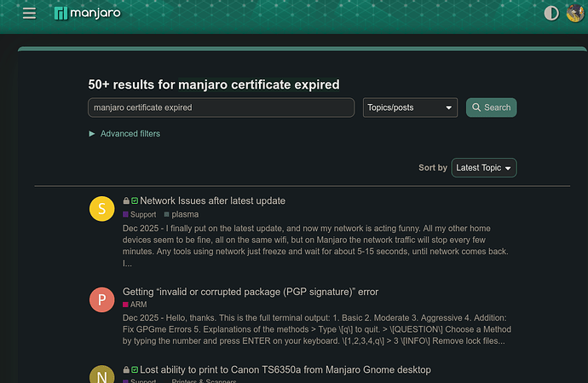Open the Topics/posts dropdown
Viewport: 588px width, 383px height.
click(x=411, y=107)
